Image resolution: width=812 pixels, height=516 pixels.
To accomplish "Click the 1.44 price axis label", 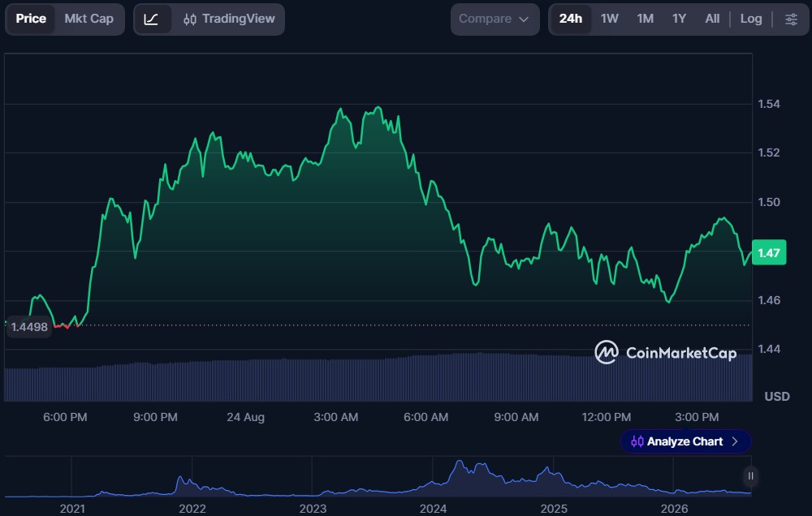I will click(x=768, y=349).
